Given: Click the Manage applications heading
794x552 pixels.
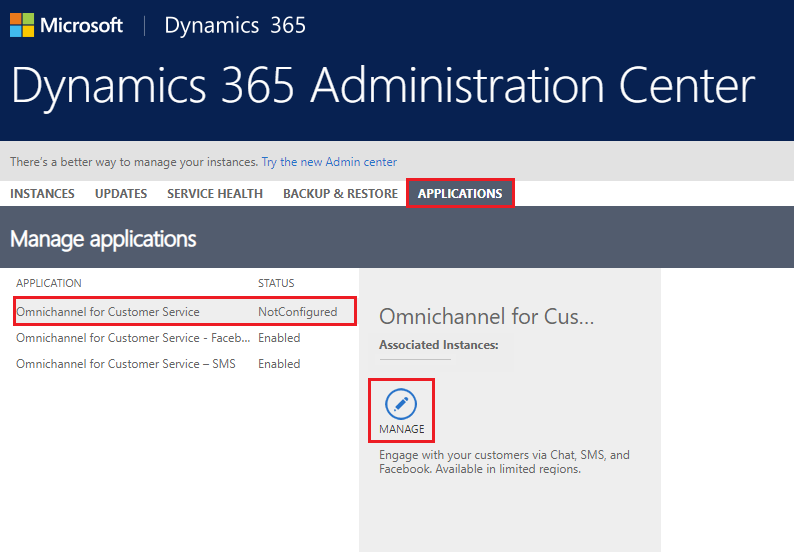Looking at the screenshot, I should coord(103,239).
